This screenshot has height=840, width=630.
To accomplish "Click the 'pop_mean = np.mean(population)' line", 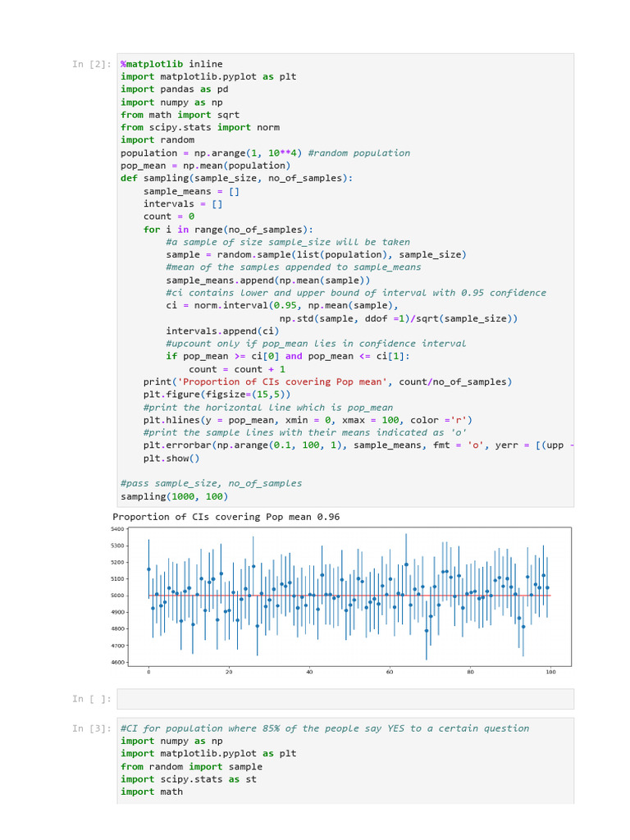I will [x=206, y=166].
